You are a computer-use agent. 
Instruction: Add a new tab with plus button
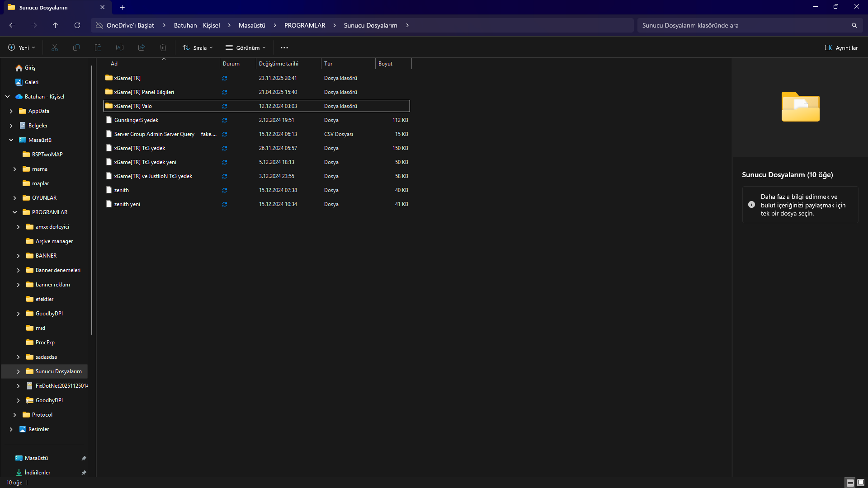click(123, 7)
